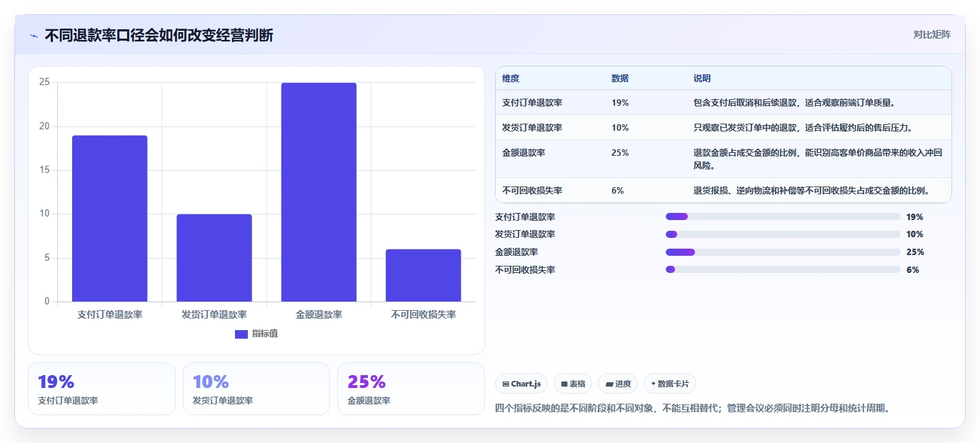Click the 不可回收损失率 x-axis label

(424, 315)
